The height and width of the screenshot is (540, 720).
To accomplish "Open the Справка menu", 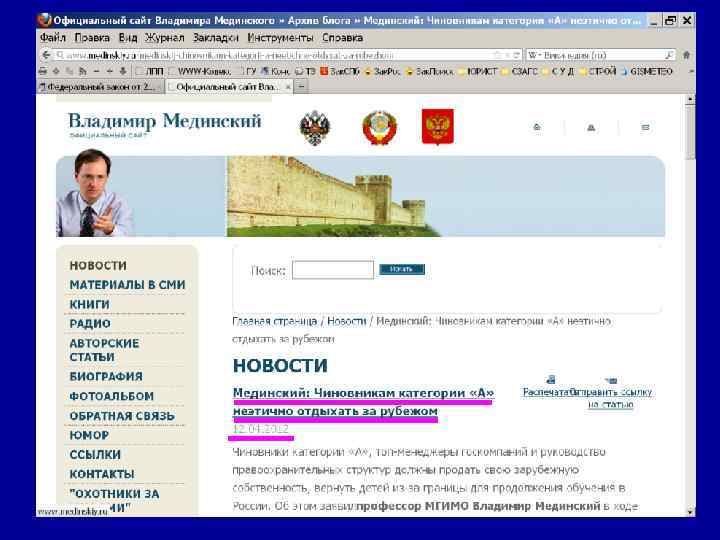I will (343, 38).
